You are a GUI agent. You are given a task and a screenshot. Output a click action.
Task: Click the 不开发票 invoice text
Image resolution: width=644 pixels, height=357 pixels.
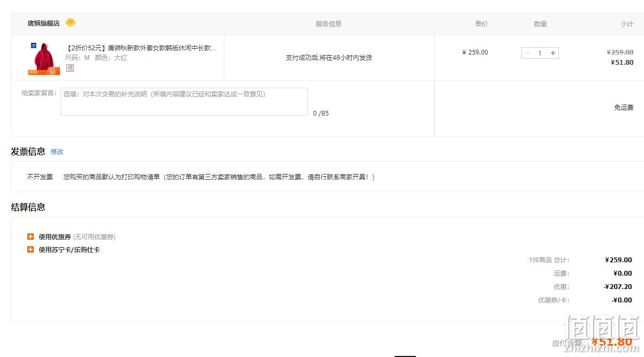click(x=40, y=177)
